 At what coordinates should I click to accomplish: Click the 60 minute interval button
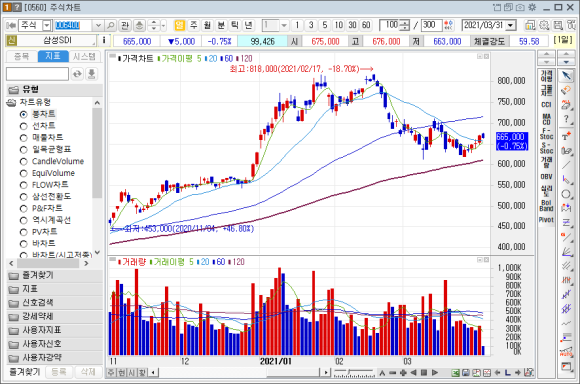[x=366, y=25]
